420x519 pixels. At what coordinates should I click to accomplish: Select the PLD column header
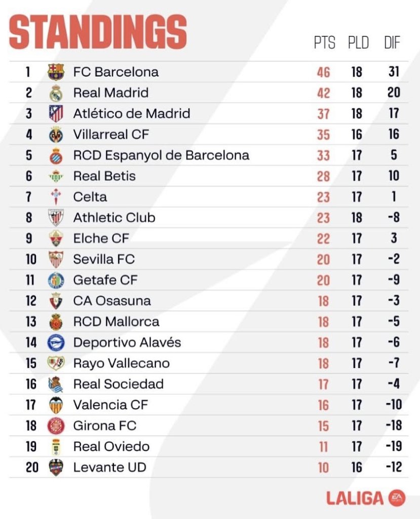click(358, 43)
